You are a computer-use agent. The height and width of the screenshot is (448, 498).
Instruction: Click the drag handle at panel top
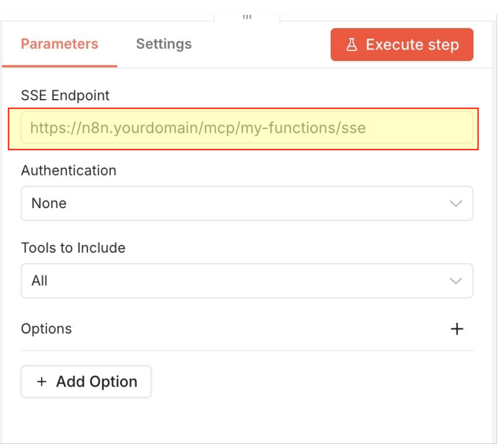(247, 17)
